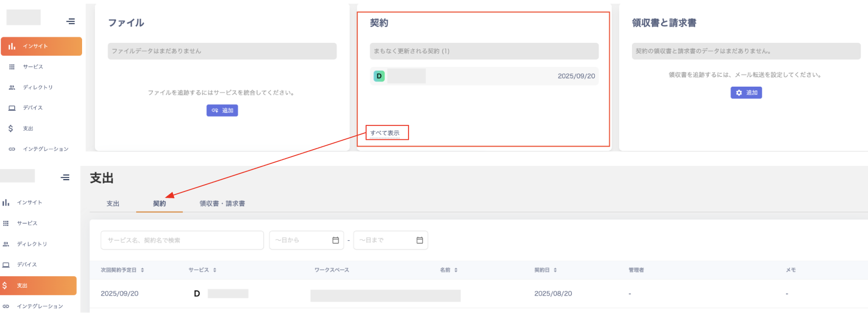Screen dimensions: 868x313
Task: Select the orange-highlighted 支出 sidebar item
Action: pos(38,285)
